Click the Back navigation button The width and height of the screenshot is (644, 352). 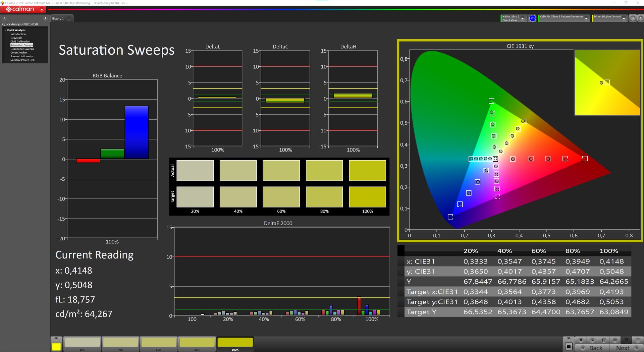click(592, 348)
